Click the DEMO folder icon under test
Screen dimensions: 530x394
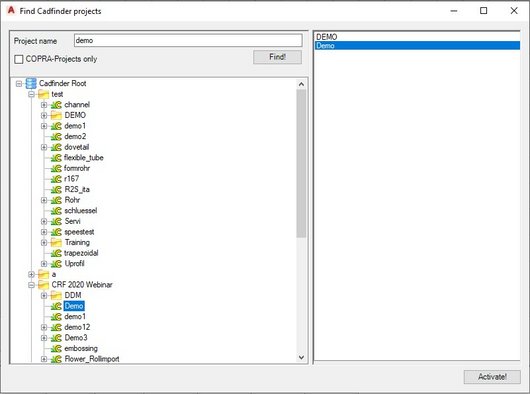[56, 115]
